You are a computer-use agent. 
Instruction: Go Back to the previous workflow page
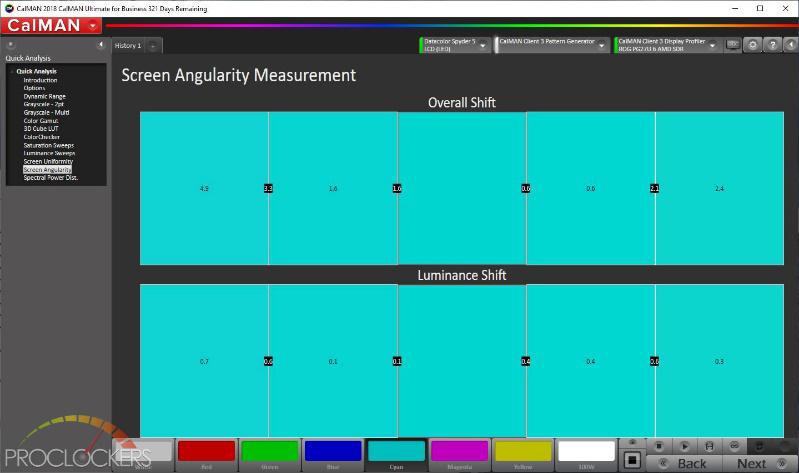click(684, 463)
